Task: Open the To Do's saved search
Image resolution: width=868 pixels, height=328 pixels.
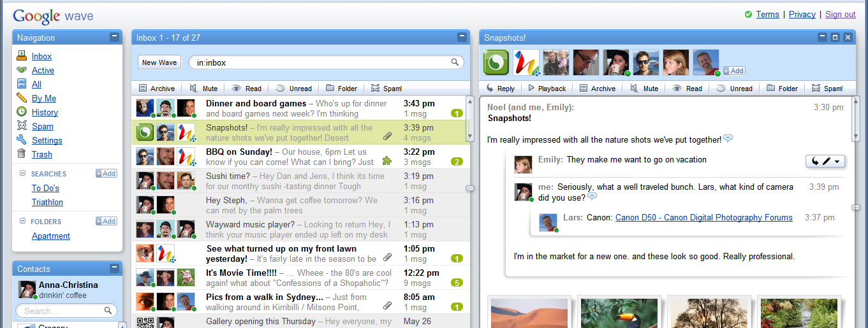Action: pos(45,188)
